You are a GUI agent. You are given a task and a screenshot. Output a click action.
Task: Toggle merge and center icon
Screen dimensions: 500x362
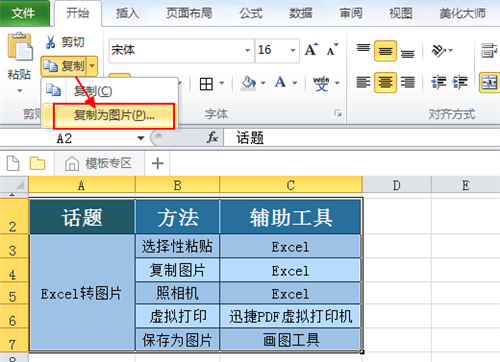489,82
